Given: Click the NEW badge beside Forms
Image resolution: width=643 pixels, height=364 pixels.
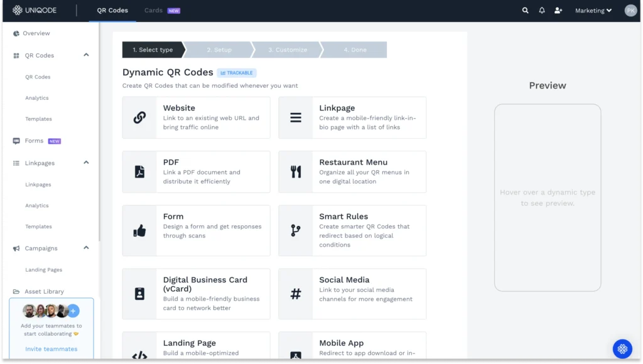Looking at the screenshot, I should point(54,141).
